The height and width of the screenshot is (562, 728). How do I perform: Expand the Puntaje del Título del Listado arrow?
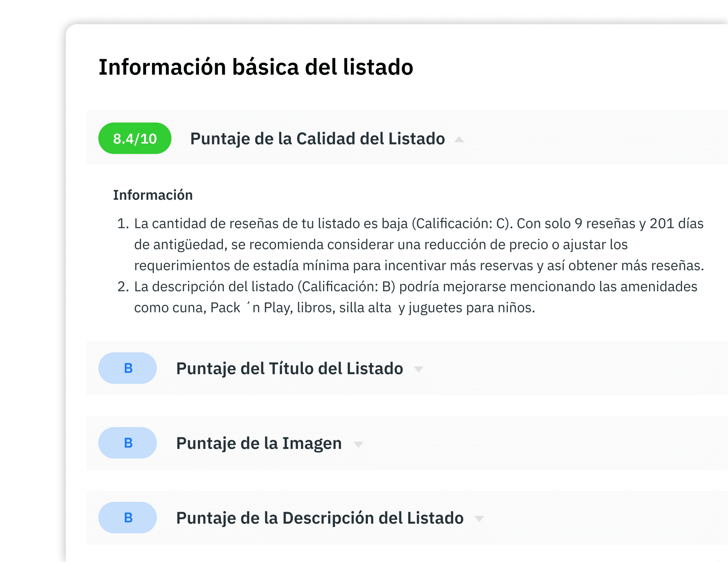[418, 369]
